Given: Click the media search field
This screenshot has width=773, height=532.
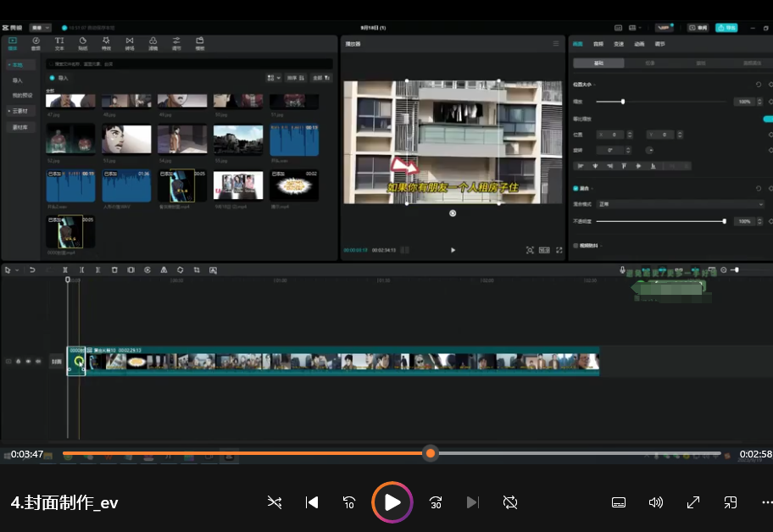Looking at the screenshot, I should (189, 64).
